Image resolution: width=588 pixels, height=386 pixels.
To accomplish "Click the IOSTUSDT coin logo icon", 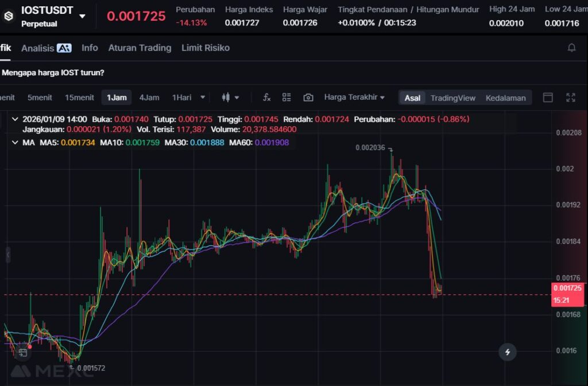I will tap(9, 16).
